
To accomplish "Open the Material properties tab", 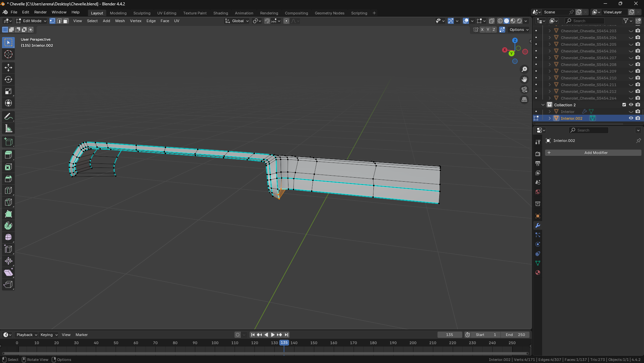I will (x=538, y=273).
